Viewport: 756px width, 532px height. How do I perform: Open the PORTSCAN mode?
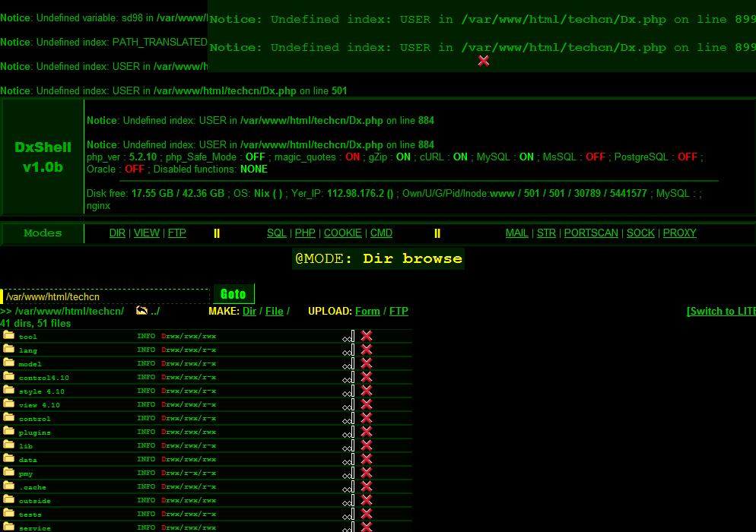click(x=591, y=233)
